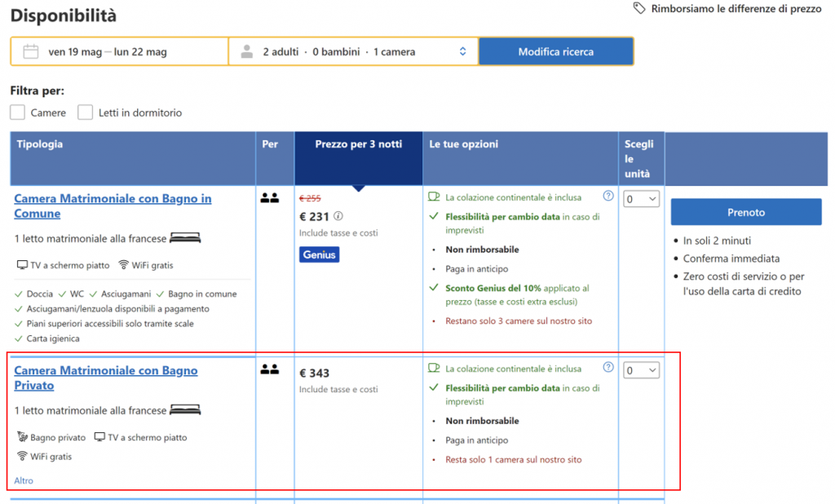Click help icon in first room options
The image size is (835, 504).
click(607, 196)
